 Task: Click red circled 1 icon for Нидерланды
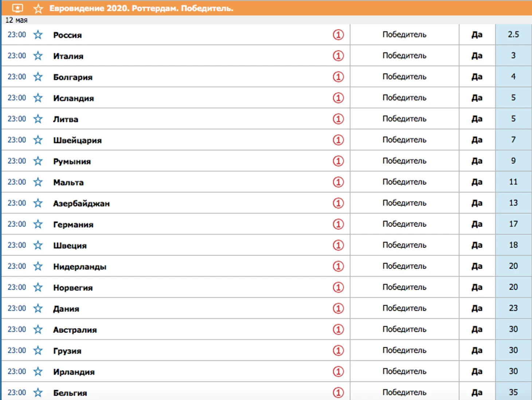pyautogui.click(x=338, y=266)
